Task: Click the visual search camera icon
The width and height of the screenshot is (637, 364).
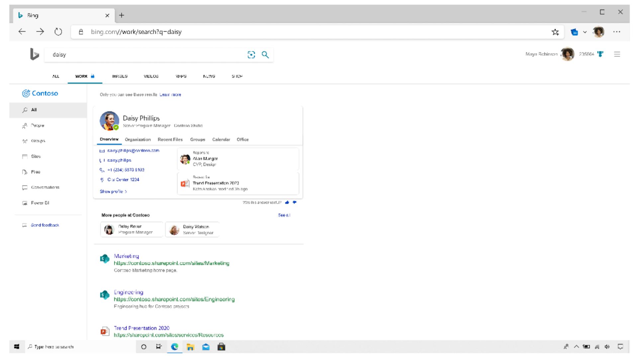Action: 251,55
